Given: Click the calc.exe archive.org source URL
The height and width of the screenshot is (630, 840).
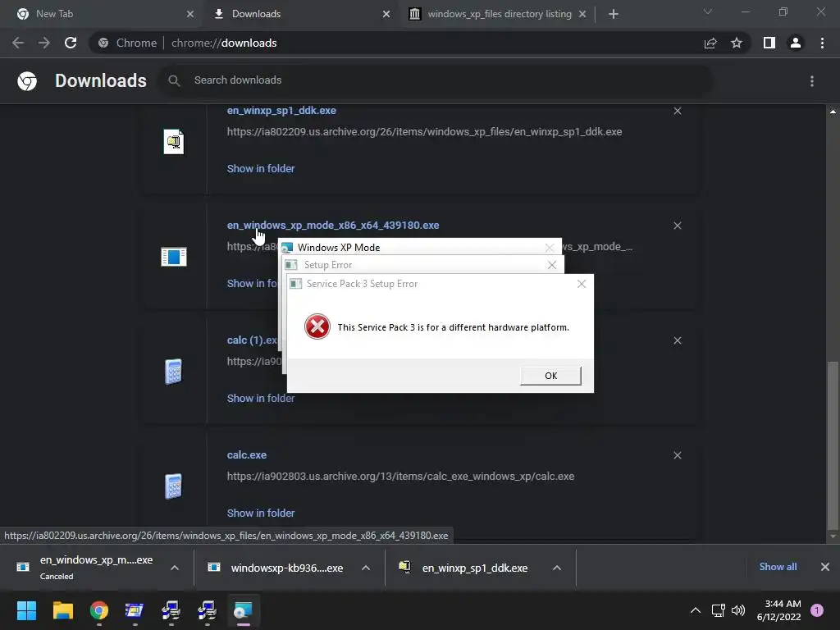Looking at the screenshot, I should coord(400,477).
